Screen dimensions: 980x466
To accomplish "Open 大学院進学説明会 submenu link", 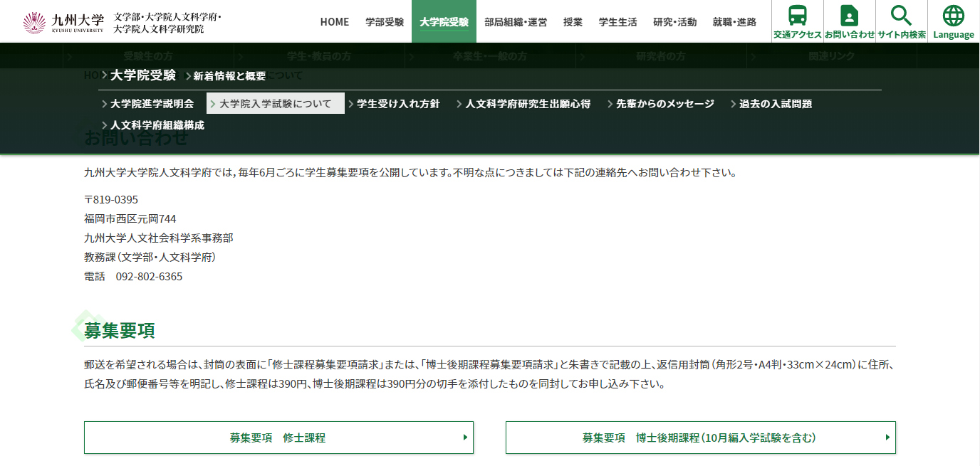I will pos(152,104).
